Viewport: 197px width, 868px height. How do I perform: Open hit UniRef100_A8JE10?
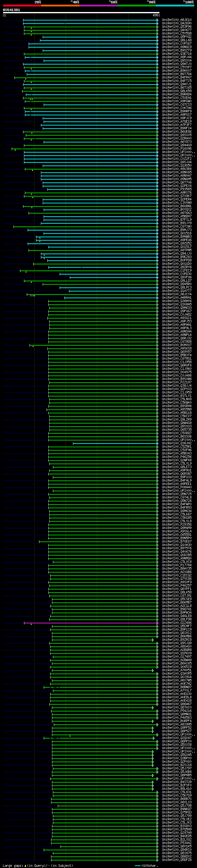click(177, 20)
